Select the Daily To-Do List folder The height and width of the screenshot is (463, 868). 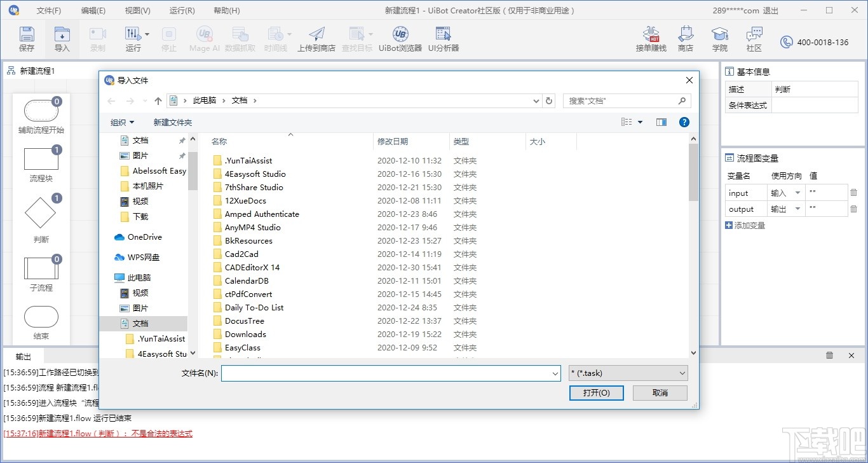pos(254,307)
